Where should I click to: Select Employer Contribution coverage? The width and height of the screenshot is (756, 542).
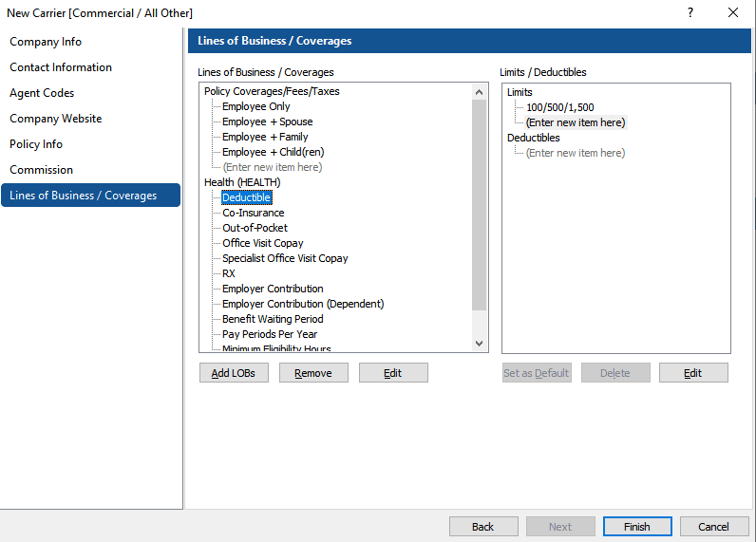click(x=273, y=289)
